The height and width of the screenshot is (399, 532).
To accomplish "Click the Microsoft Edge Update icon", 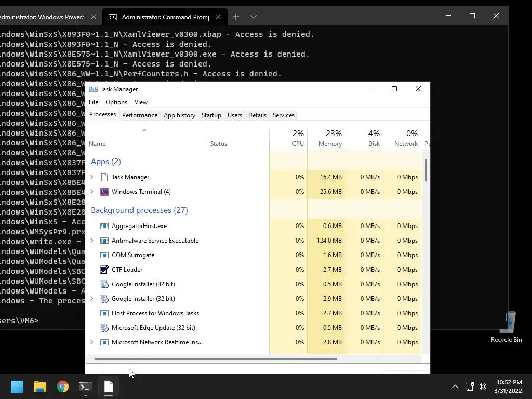I will click(104, 328).
